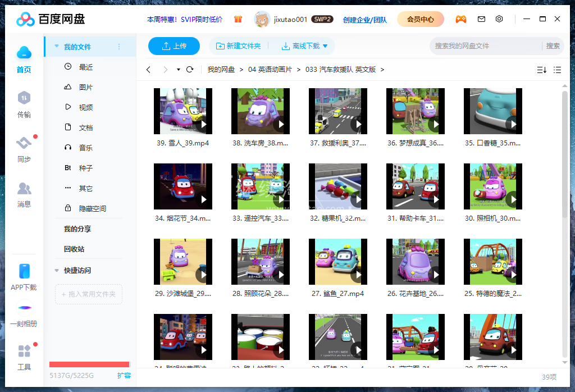Open the 会员中心 member center
This screenshot has width=575, height=392.
coord(421,19)
